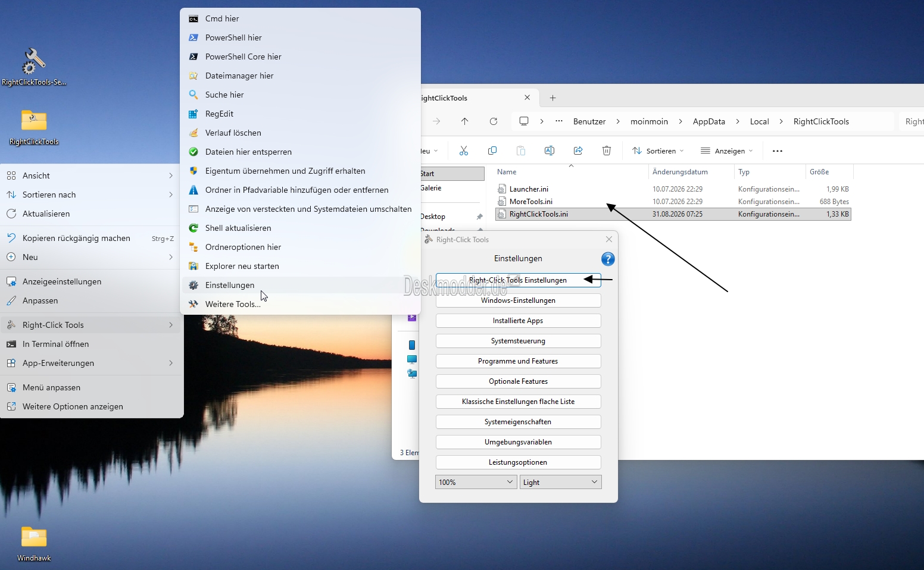924x570 pixels.
Task: Expand the App-Erweiterungen submenu
Action: click(x=92, y=363)
